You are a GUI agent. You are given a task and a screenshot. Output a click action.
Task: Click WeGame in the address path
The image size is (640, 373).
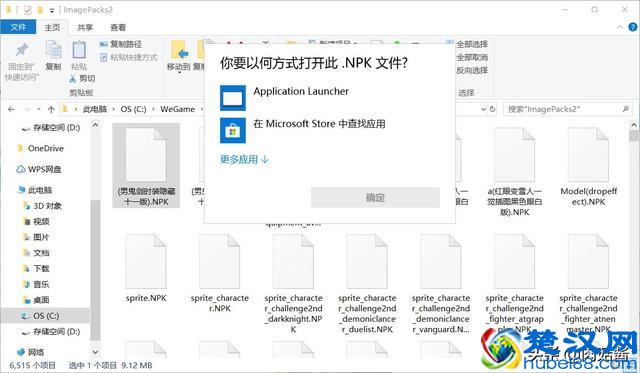pyautogui.click(x=178, y=109)
